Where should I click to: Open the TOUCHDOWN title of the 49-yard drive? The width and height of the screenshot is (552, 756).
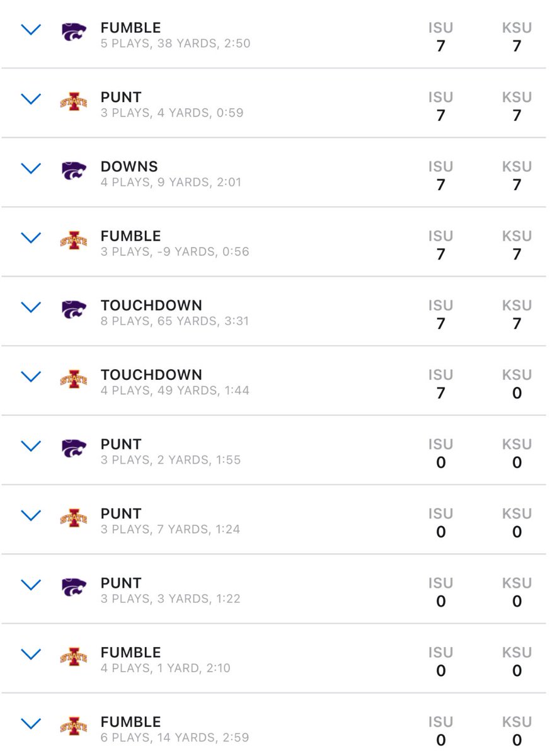(151, 375)
